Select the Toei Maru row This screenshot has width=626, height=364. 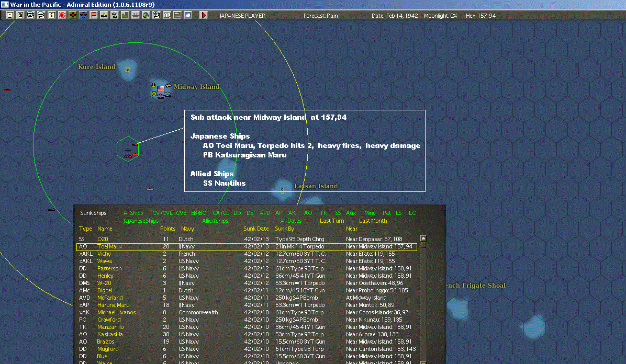coord(247,247)
